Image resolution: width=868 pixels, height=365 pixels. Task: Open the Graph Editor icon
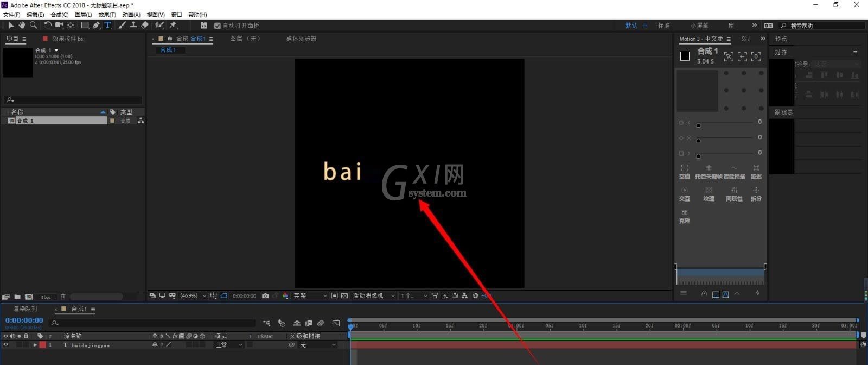(x=336, y=323)
